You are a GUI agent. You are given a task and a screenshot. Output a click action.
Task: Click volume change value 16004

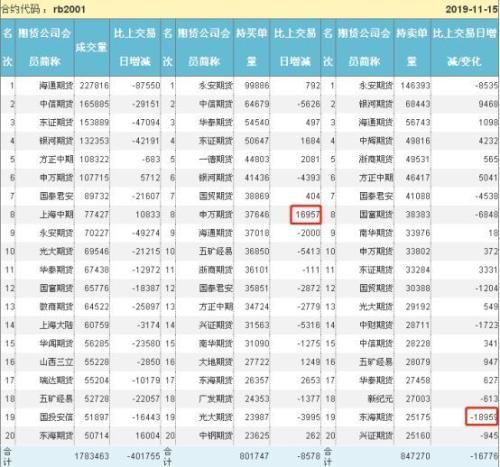(148, 435)
